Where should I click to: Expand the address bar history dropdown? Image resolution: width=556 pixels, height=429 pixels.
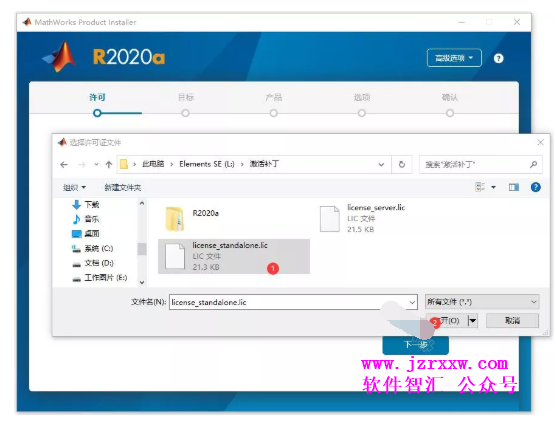(381, 165)
